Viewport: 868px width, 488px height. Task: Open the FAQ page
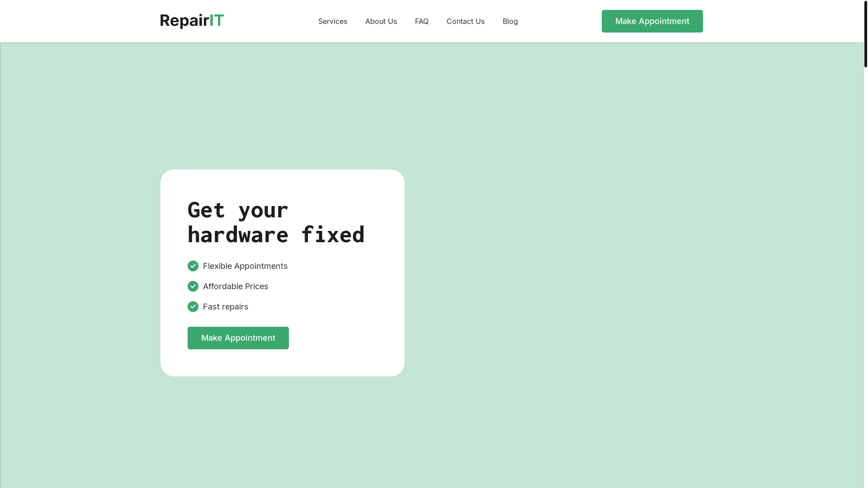(422, 21)
